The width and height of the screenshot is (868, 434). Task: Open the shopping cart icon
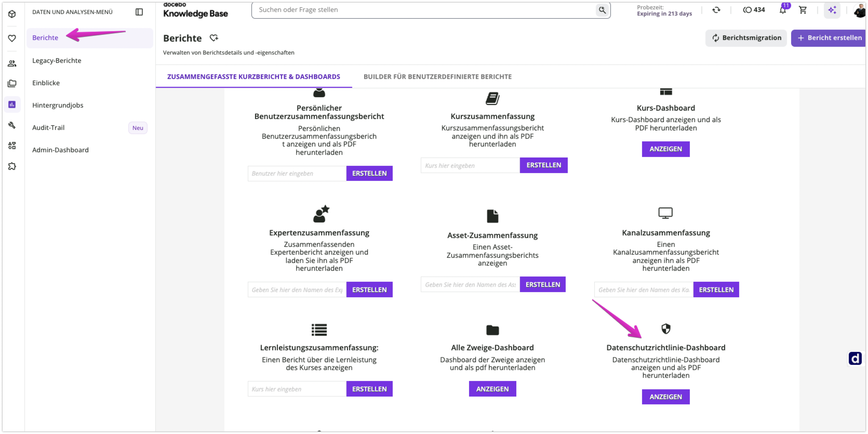click(803, 10)
